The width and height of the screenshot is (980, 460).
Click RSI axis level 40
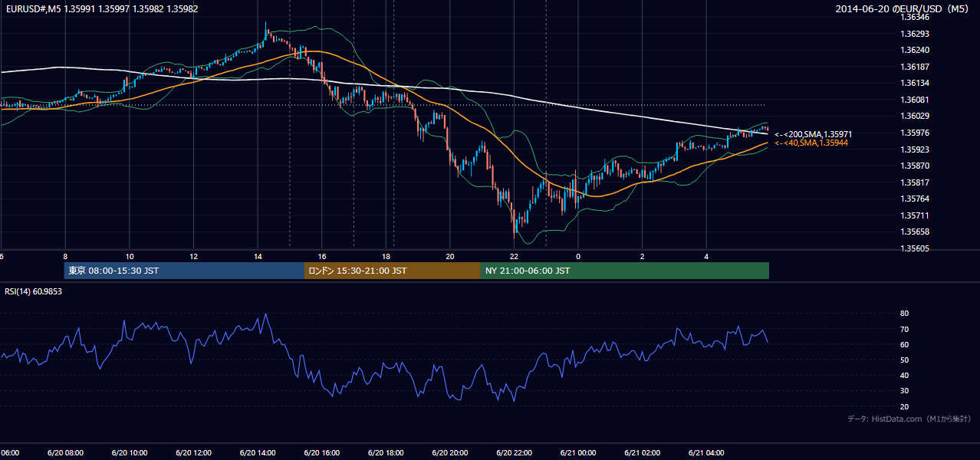tap(904, 375)
